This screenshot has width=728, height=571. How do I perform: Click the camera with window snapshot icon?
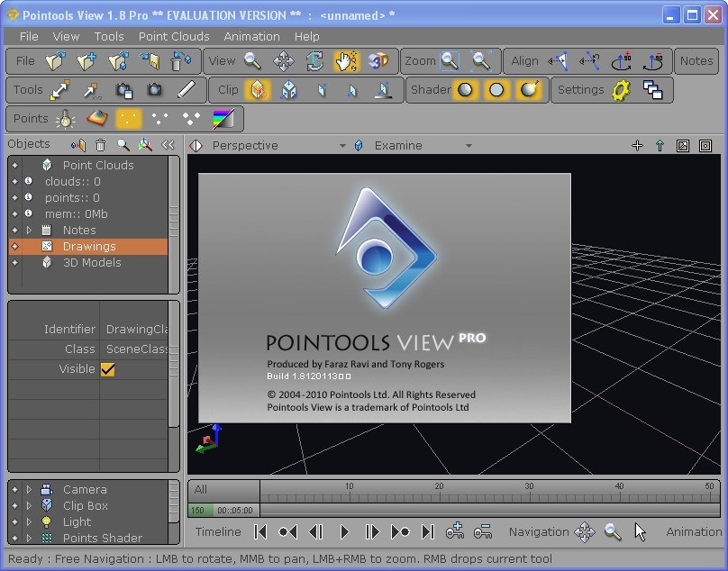(123, 90)
